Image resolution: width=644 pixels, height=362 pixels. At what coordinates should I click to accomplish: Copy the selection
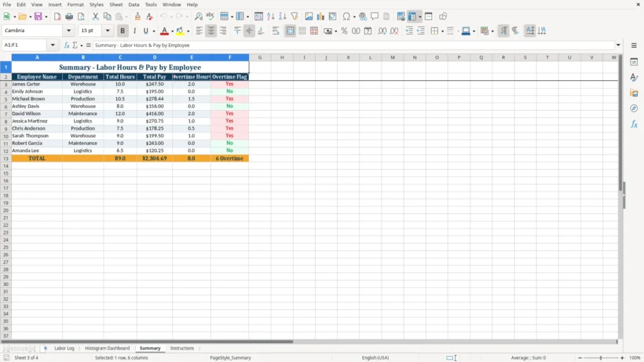[107, 16]
